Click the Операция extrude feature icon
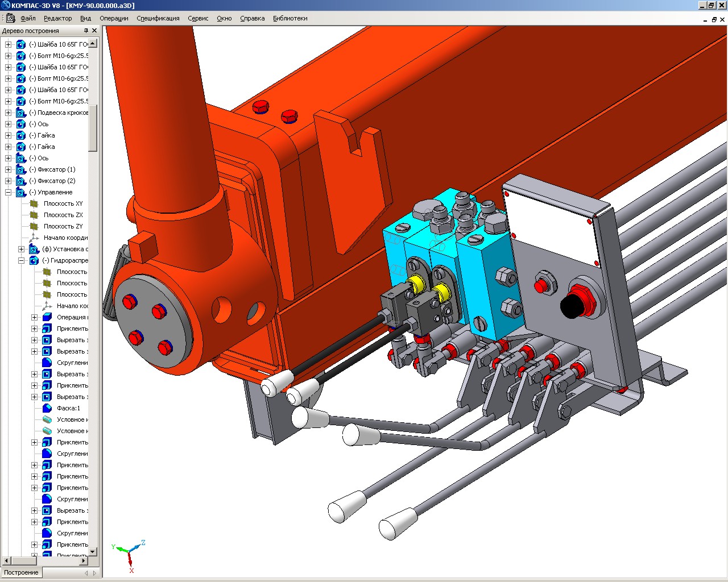This screenshot has width=728, height=582. (47, 317)
